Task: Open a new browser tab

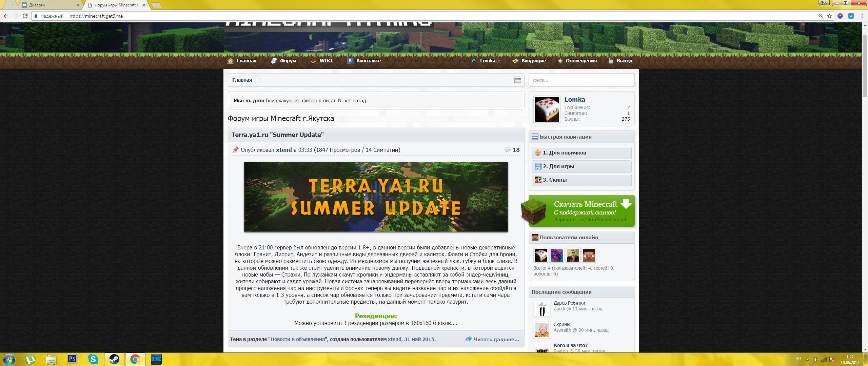Action: [x=156, y=5]
